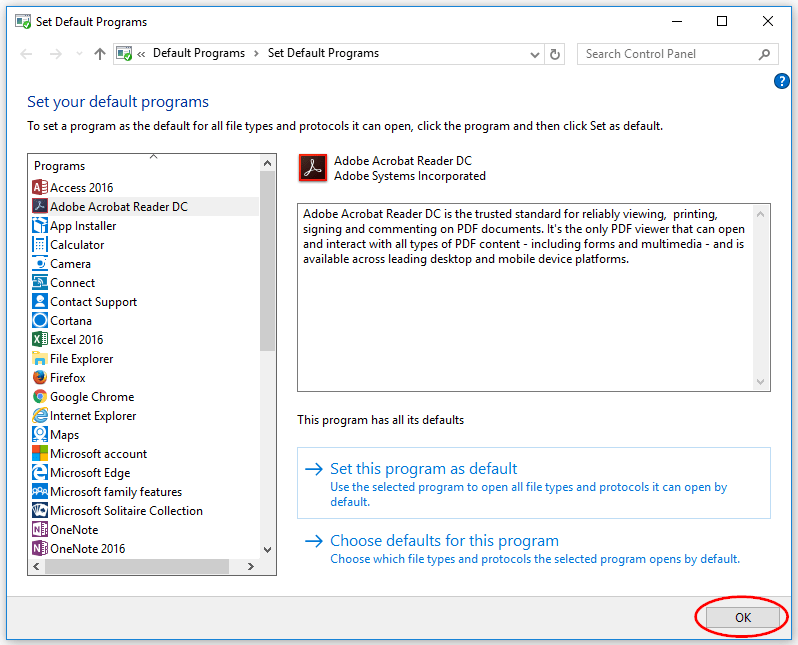Select the 'Microsoft Edge' entry text
This screenshot has height=645, width=798.
tap(90, 473)
